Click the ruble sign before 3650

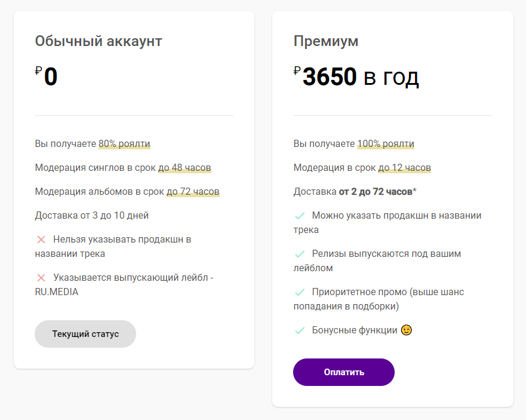pyautogui.click(x=297, y=71)
